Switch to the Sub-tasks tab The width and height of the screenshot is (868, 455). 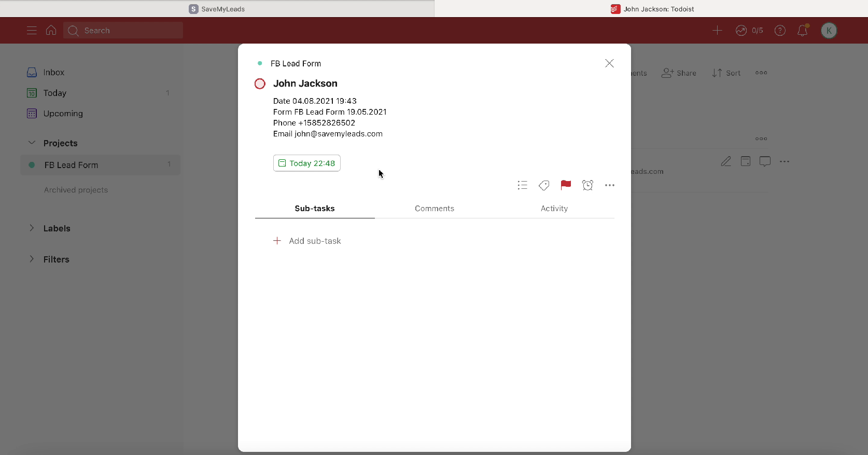click(x=315, y=209)
